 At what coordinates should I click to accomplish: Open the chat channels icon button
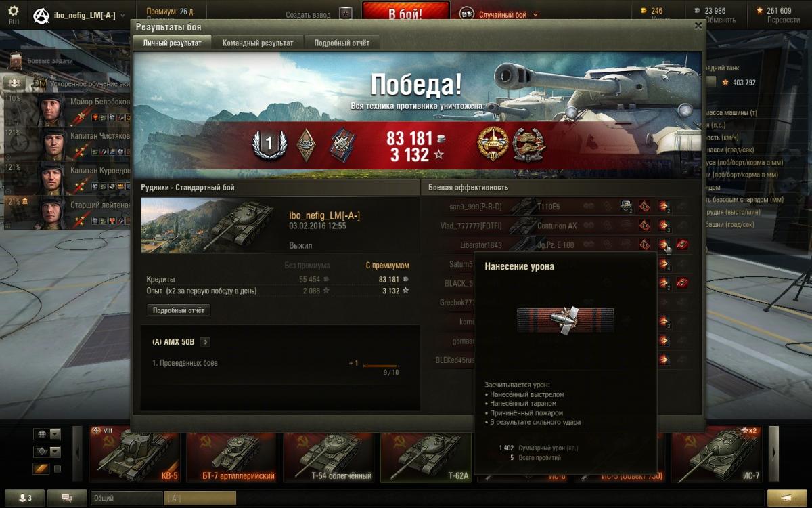click(x=67, y=498)
